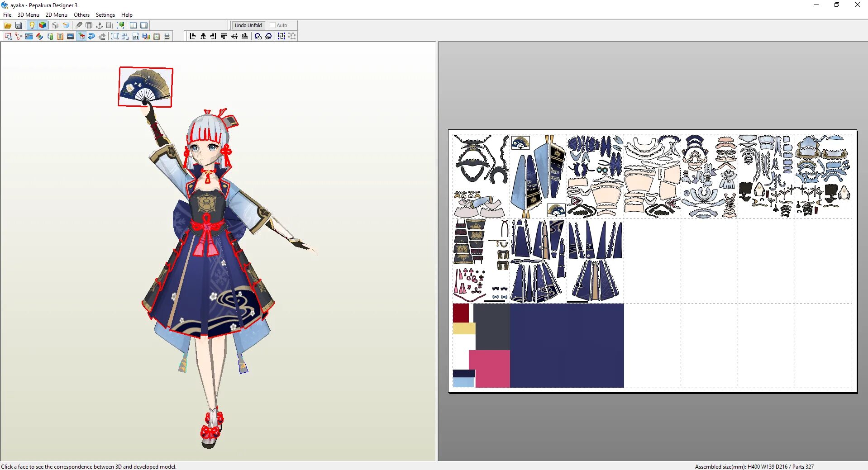Click the four-squares arrange parts icon
This screenshot has height=470, width=868.
[125, 36]
